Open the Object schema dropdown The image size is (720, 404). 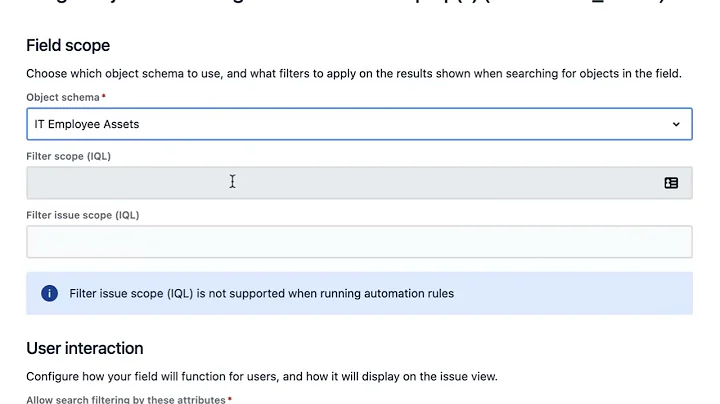pos(359,124)
